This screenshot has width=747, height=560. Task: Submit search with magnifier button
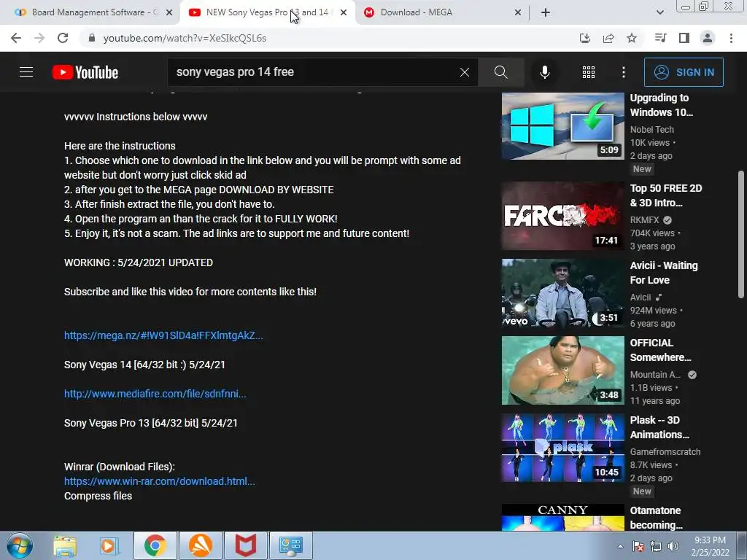pos(500,72)
